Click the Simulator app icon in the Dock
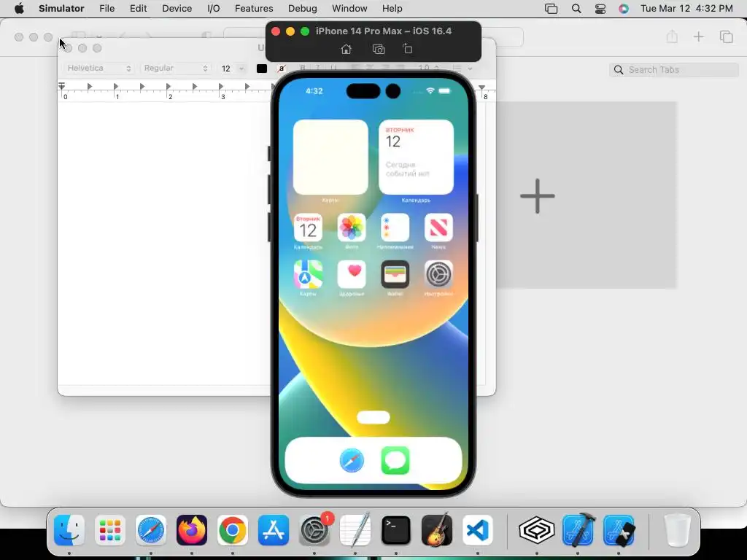This screenshot has height=560, width=747. coord(619,530)
